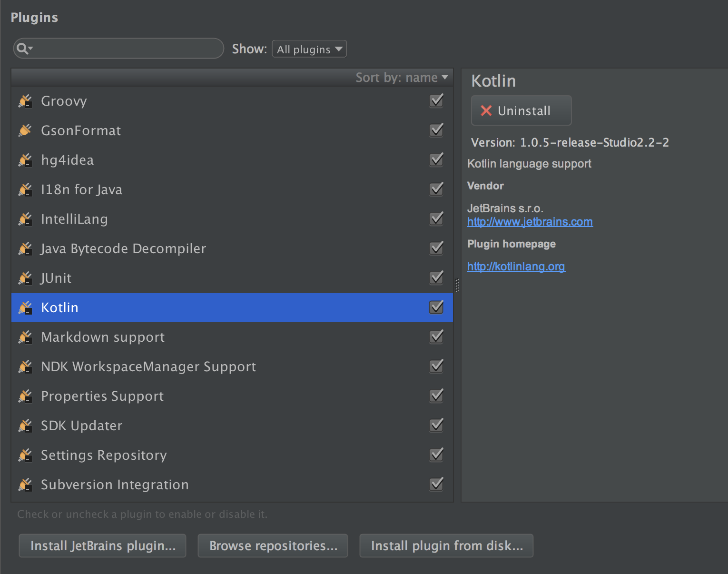The height and width of the screenshot is (574, 728).
Task: Uncheck the IntelliLang plugin
Action: (x=436, y=218)
